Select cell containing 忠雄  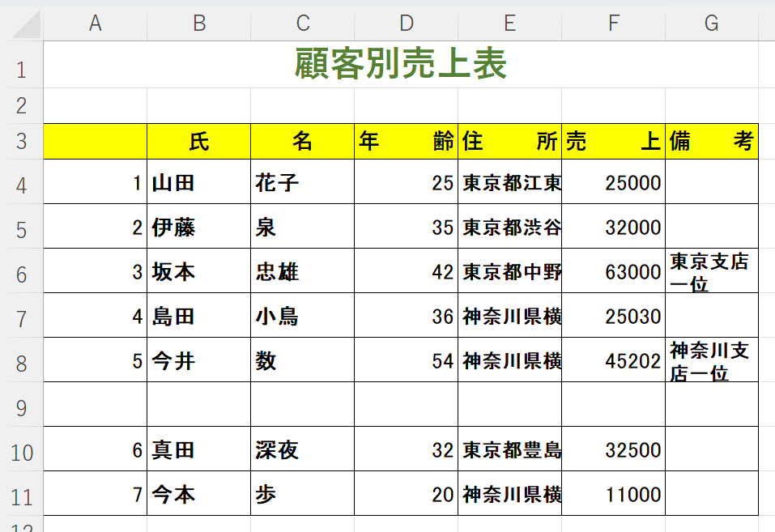coord(302,271)
